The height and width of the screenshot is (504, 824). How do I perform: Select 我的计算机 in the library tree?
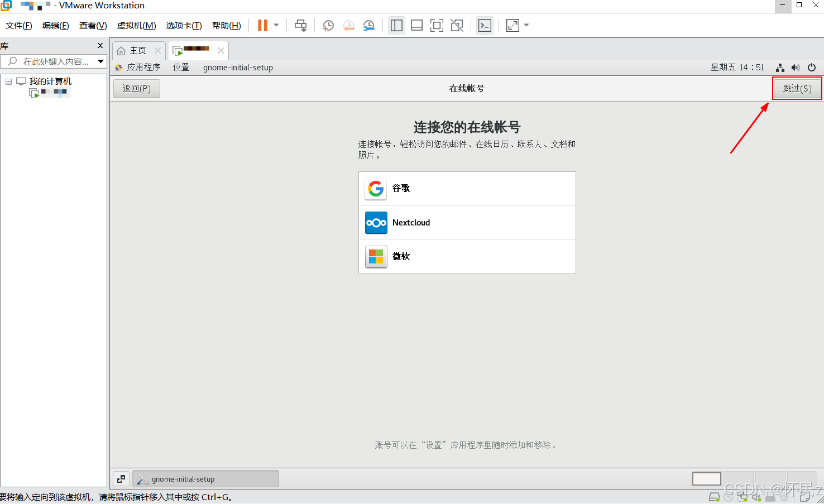point(50,81)
